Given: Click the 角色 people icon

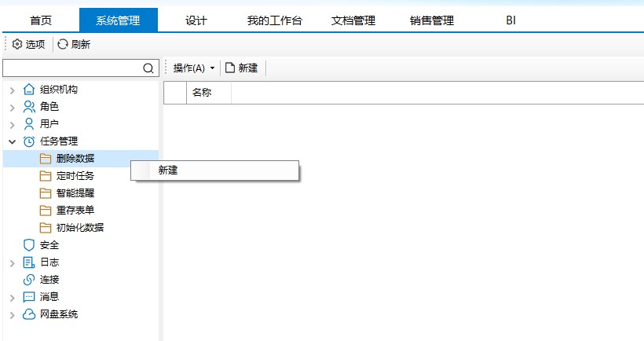Looking at the screenshot, I should click(x=29, y=107).
